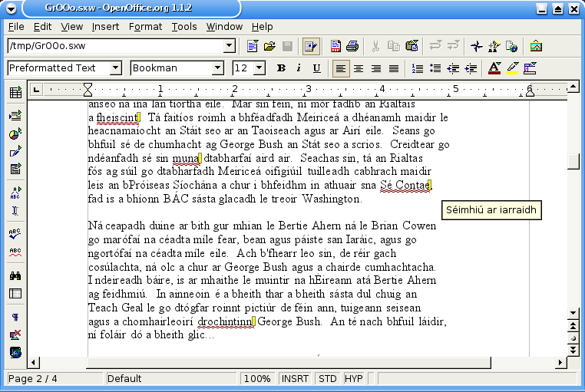
Task: Click the Insert Fields sidebar icon
Action: coord(15,116)
